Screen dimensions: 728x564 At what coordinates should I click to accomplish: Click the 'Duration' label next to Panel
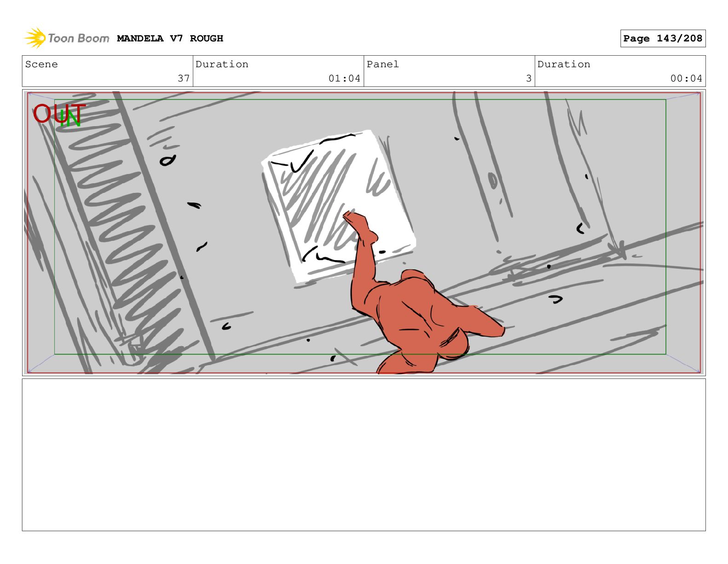[564, 64]
